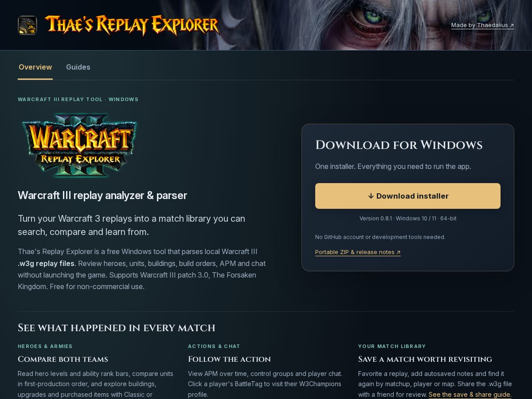
Task: Click the Thae's Replay Explorer title logo
Action: click(x=132, y=25)
